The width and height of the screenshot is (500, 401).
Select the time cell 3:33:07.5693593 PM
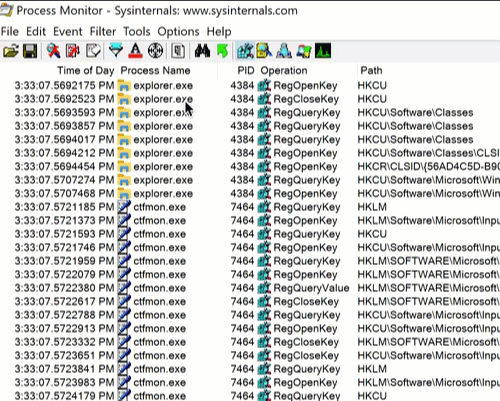[x=64, y=113]
